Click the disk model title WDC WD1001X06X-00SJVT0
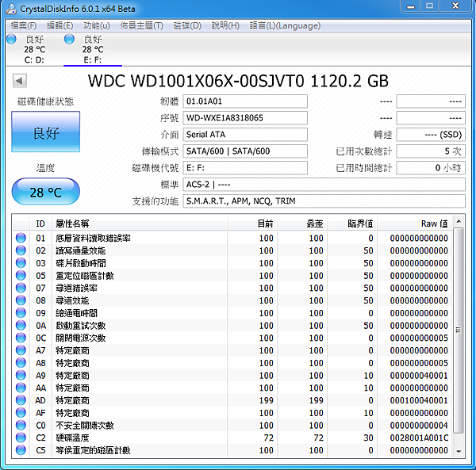Image resolution: width=476 pixels, height=470 pixels. click(x=196, y=81)
